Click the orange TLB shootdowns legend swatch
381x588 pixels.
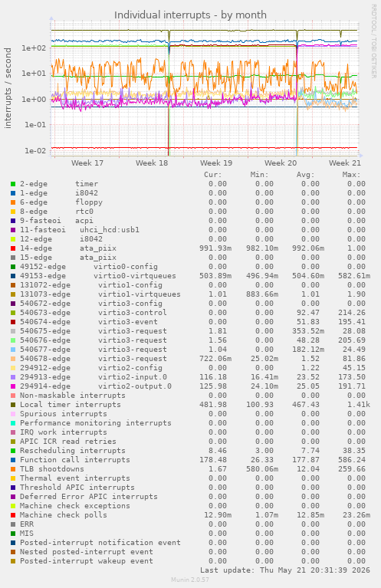13,469
